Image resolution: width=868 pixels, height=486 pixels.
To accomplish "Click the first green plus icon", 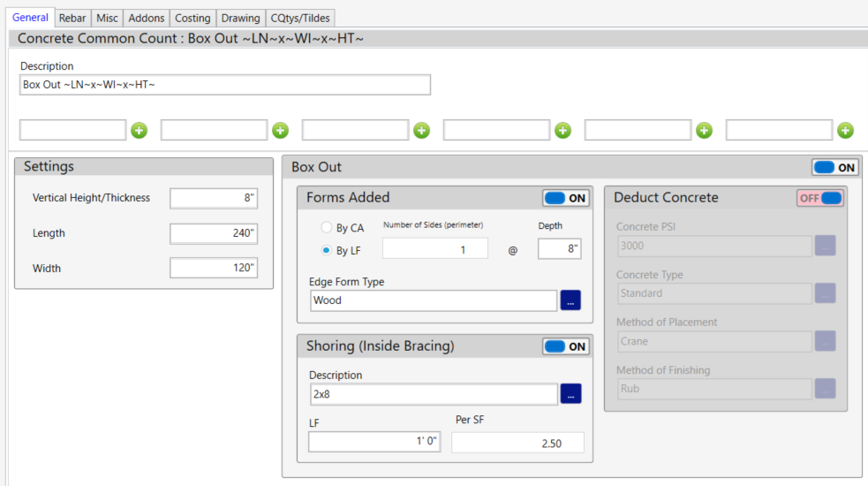I will [x=140, y=131].
